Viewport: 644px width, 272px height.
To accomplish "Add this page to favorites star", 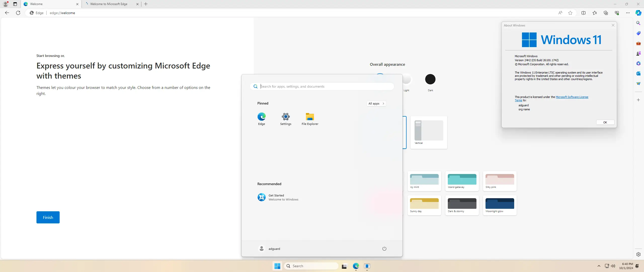I will click(x=570, y=13).
